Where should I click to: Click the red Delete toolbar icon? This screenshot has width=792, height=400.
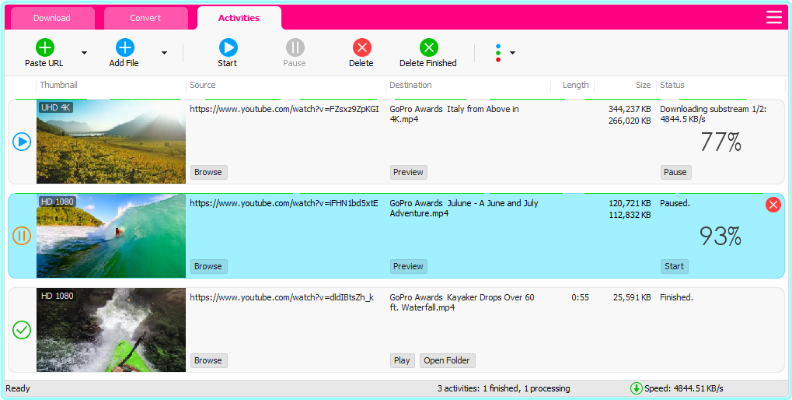point(361,47)
